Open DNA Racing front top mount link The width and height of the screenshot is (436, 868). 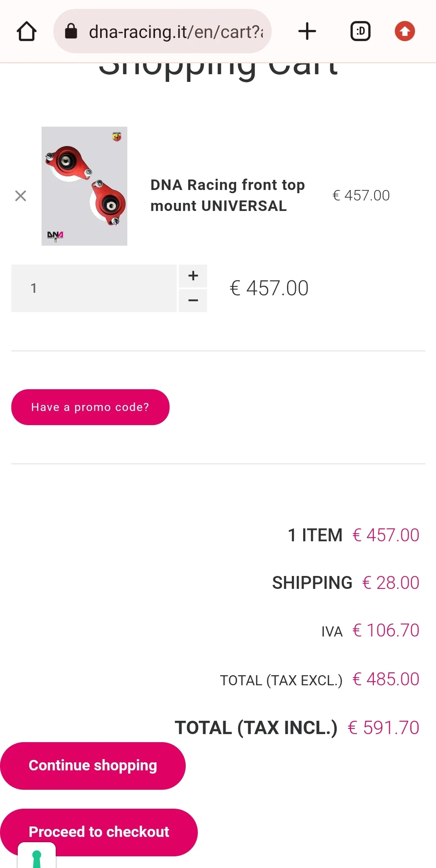[227, 196]
